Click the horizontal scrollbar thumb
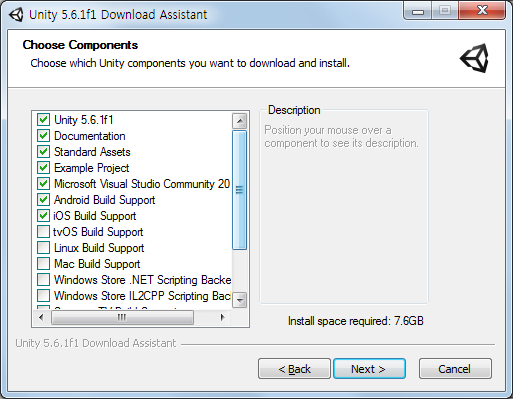Viewport: 513px width, 399px height. click(122, 317)
